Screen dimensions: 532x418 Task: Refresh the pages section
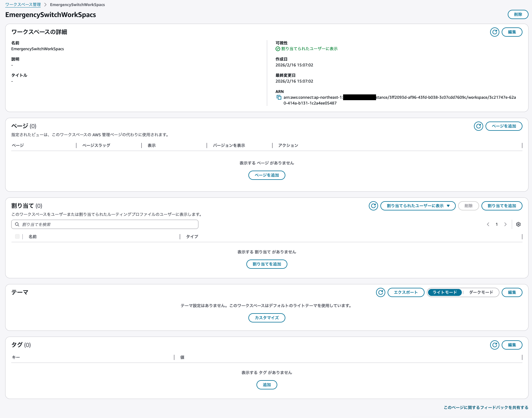[478, 126]
